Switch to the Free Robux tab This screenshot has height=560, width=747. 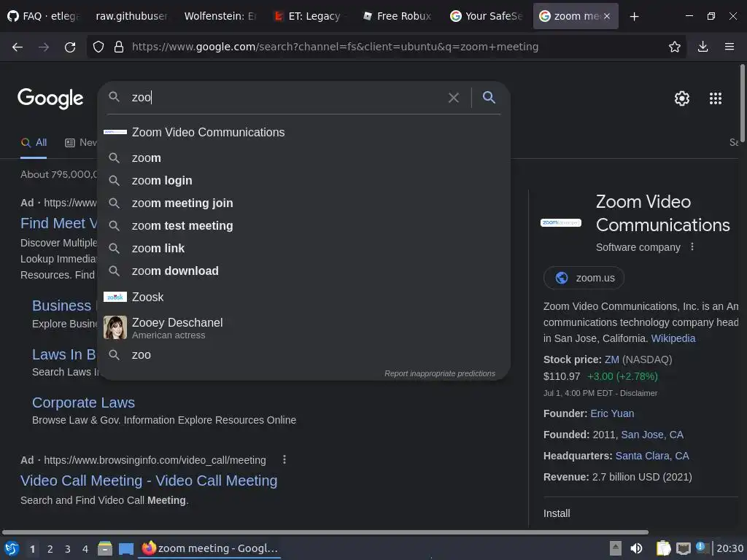(396, 16)
